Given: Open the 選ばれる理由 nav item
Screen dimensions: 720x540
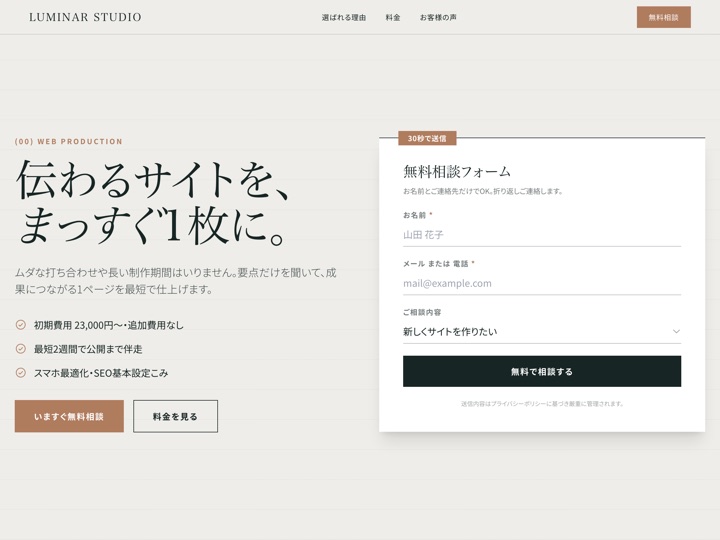Looking at the screenshot, I should (343, 17).
